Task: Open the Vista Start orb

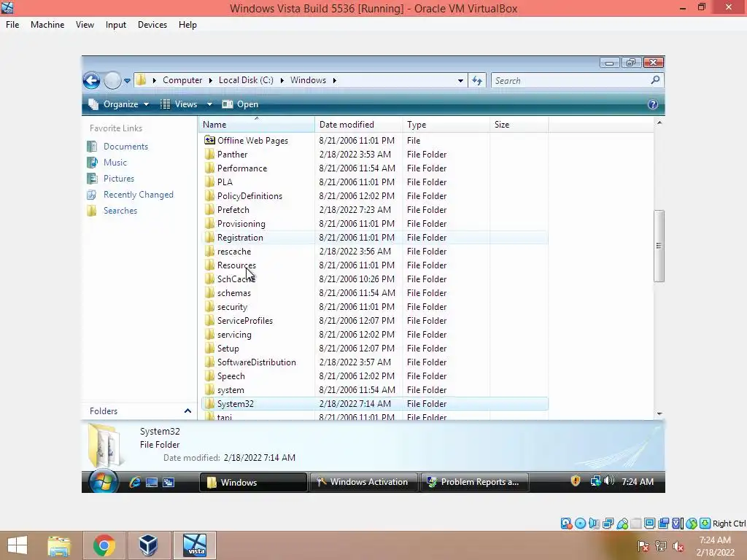Action: pos(104,481)
